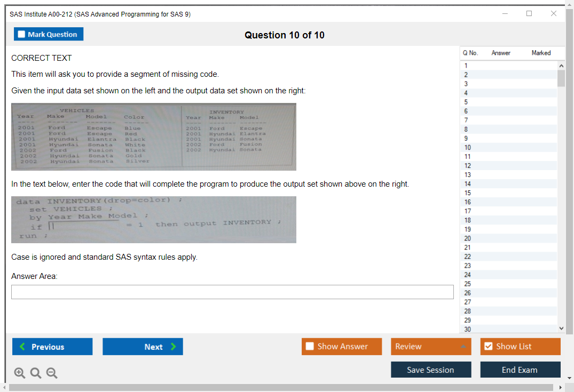Click the zoom in magnifier icon
Image resolution: width=574 pixels, height=392 pixels.
point(19,373)
